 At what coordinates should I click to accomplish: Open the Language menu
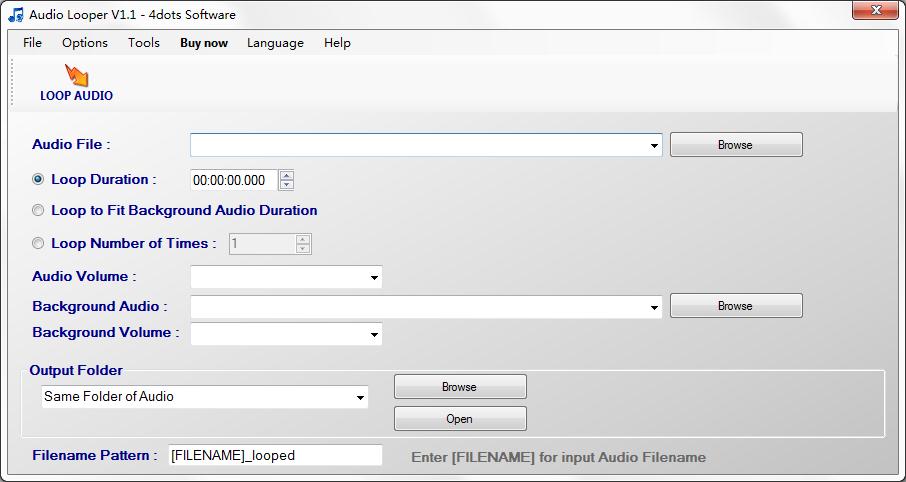click(x=275, y=43)
